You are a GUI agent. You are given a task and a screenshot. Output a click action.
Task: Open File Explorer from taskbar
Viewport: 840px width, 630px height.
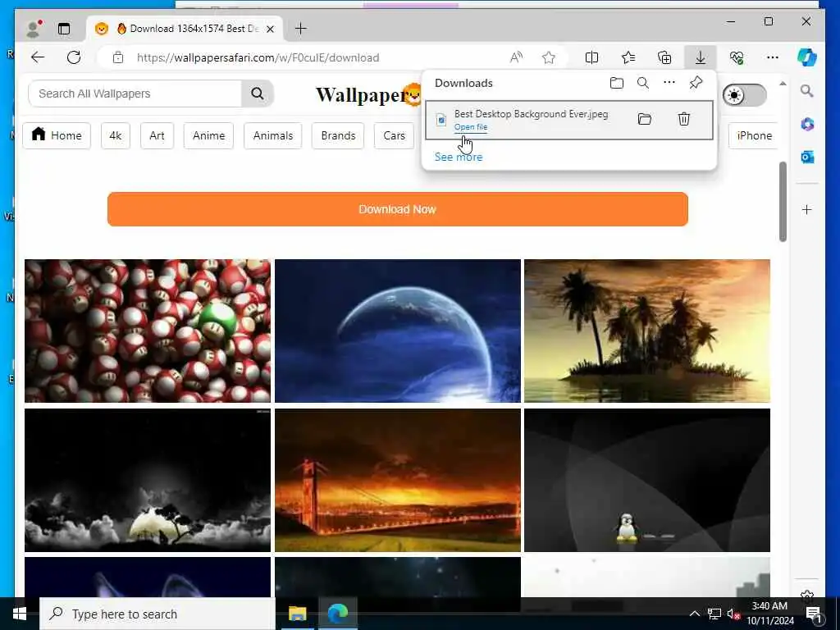(297, 614)
